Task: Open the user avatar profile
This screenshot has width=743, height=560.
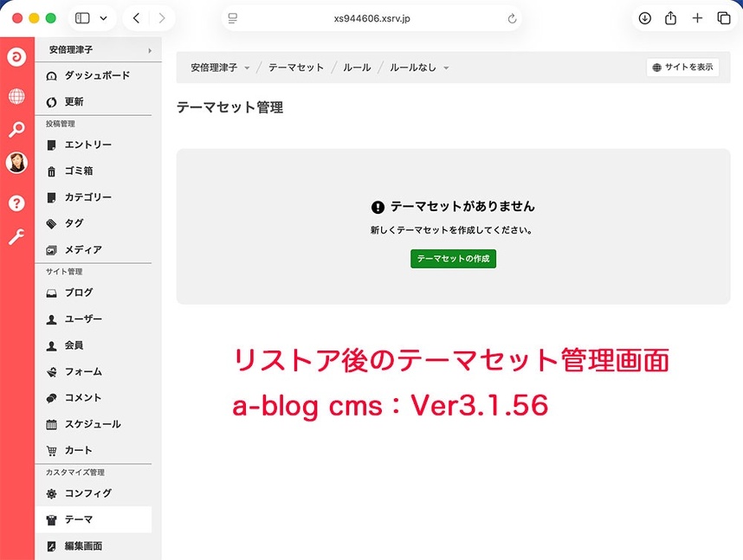Action: tap(16, 163)
